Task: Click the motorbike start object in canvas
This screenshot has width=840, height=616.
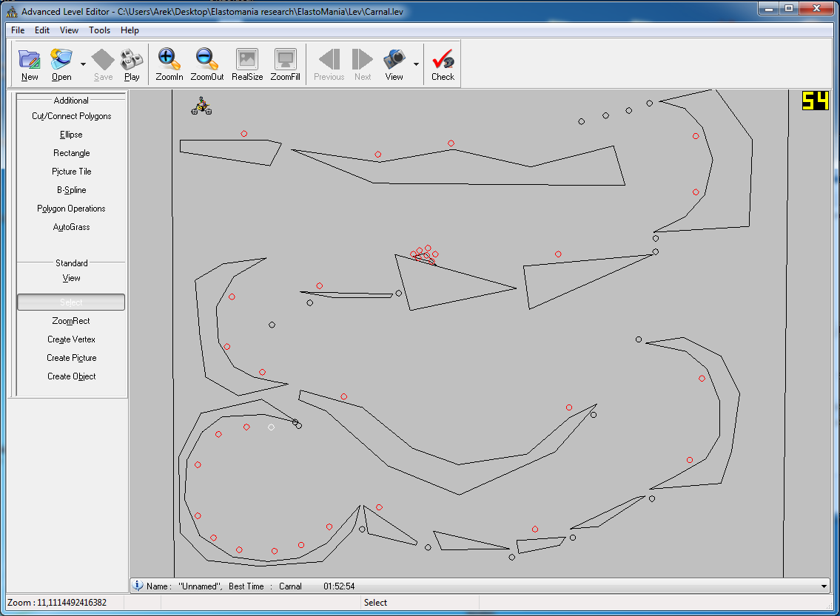Action: point(201,106)
